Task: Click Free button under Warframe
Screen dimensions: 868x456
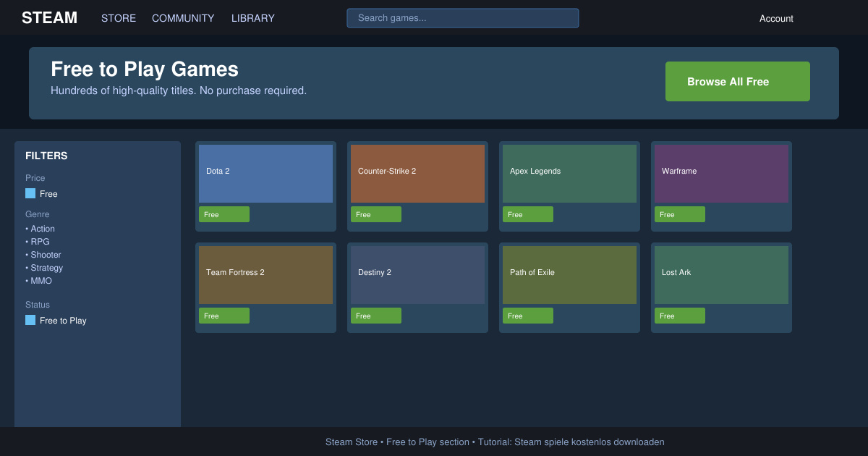Action: pyautogui.click(x=680, y=214)
